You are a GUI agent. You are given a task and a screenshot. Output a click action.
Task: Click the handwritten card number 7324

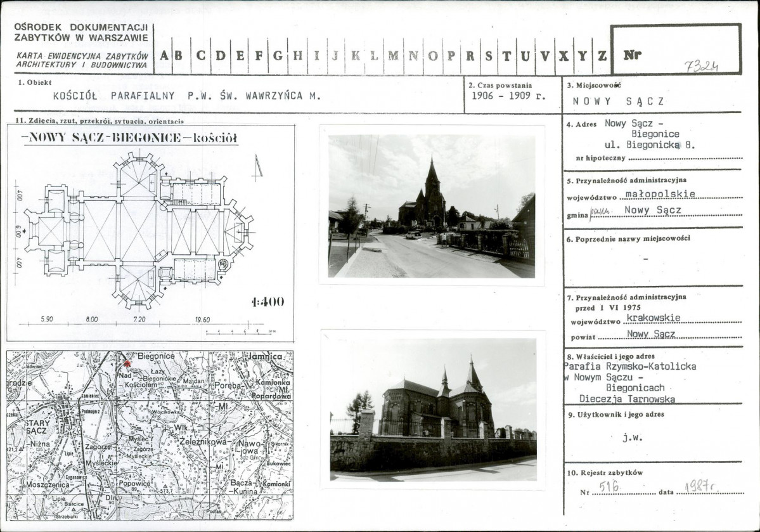[701, 67]
